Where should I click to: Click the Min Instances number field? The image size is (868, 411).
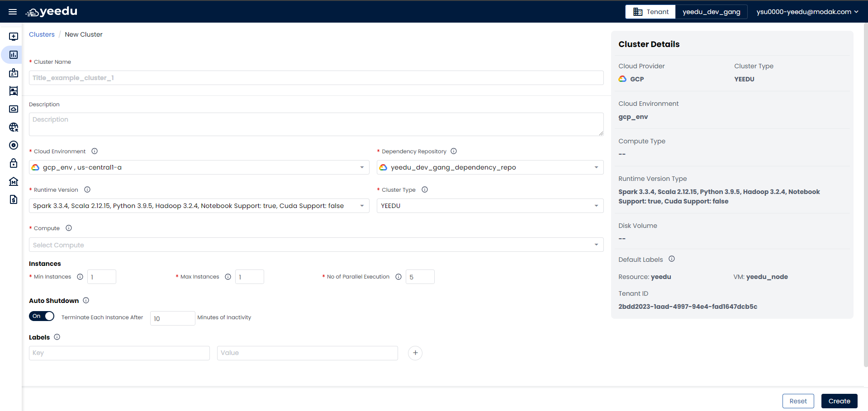tap(102, 277)
